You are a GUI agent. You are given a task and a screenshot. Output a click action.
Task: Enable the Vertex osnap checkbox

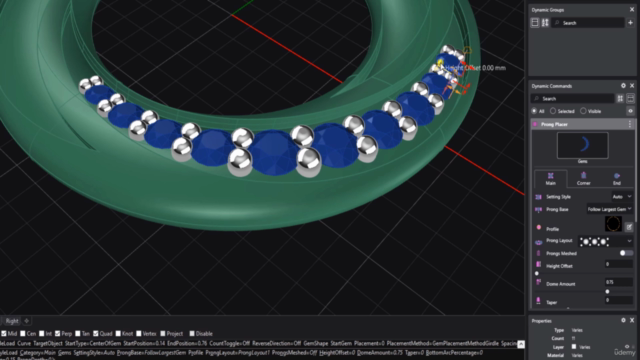point(138,333)
